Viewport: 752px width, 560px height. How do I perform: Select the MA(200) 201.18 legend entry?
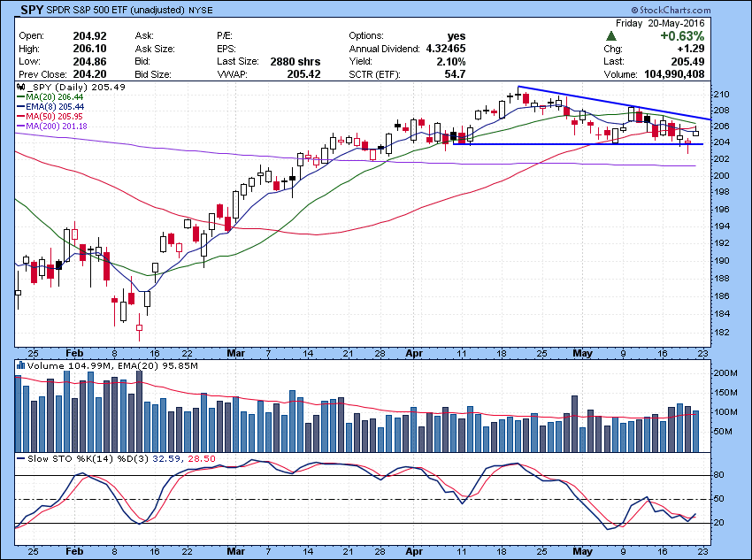(x=52, y=127)
